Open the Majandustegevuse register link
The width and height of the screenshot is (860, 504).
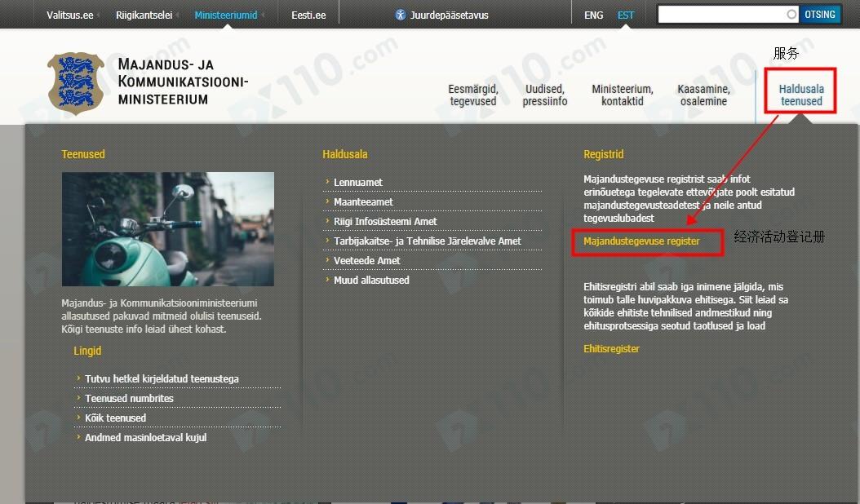point(641,241)
